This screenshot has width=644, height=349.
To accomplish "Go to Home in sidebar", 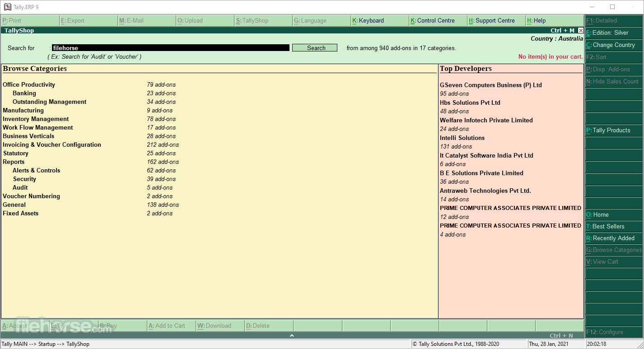I will tap(614, 215).
